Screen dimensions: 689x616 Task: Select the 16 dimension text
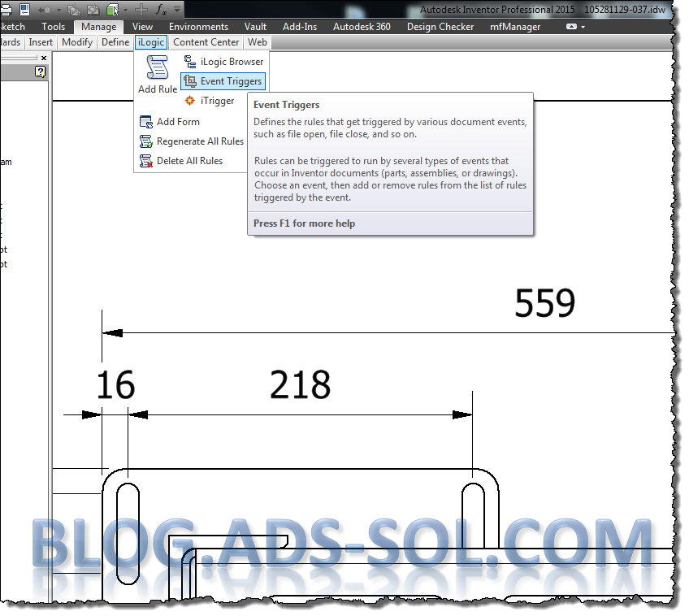[115, 384]
